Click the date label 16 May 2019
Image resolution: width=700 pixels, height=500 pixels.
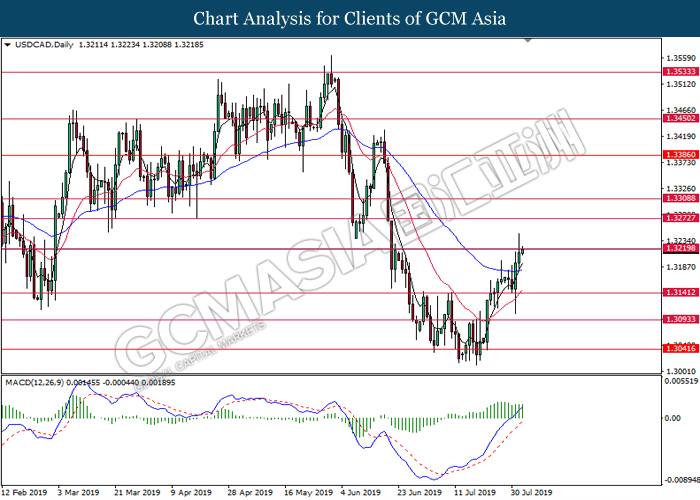pos(309,492)
